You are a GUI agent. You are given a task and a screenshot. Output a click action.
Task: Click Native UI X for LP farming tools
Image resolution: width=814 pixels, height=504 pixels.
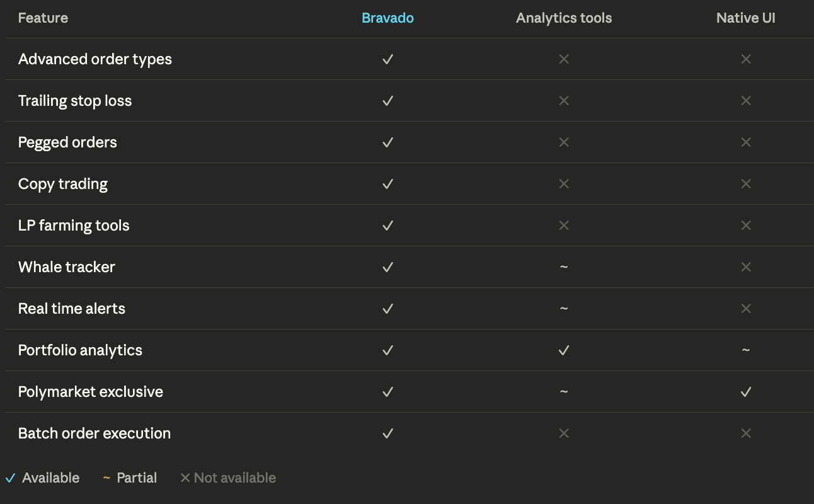pos(746,226)
